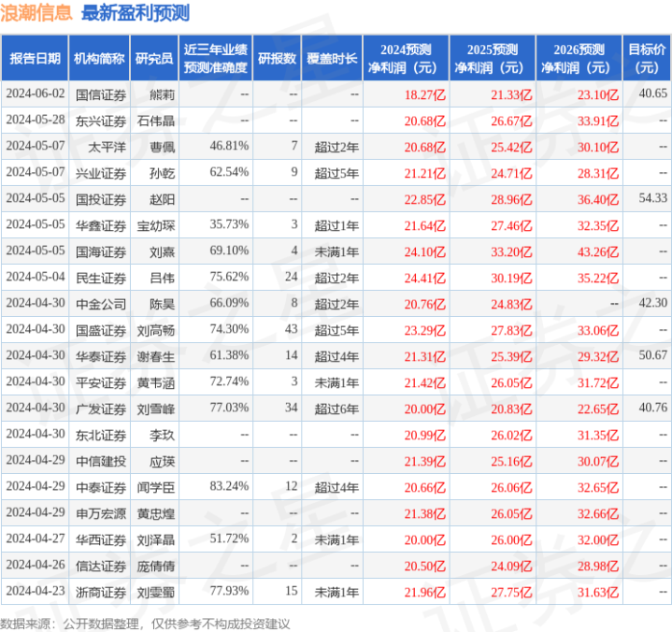Select the 广发证券 institution cell
The width and height of the screenshot is (672, 632).
(x=101, y=409)
